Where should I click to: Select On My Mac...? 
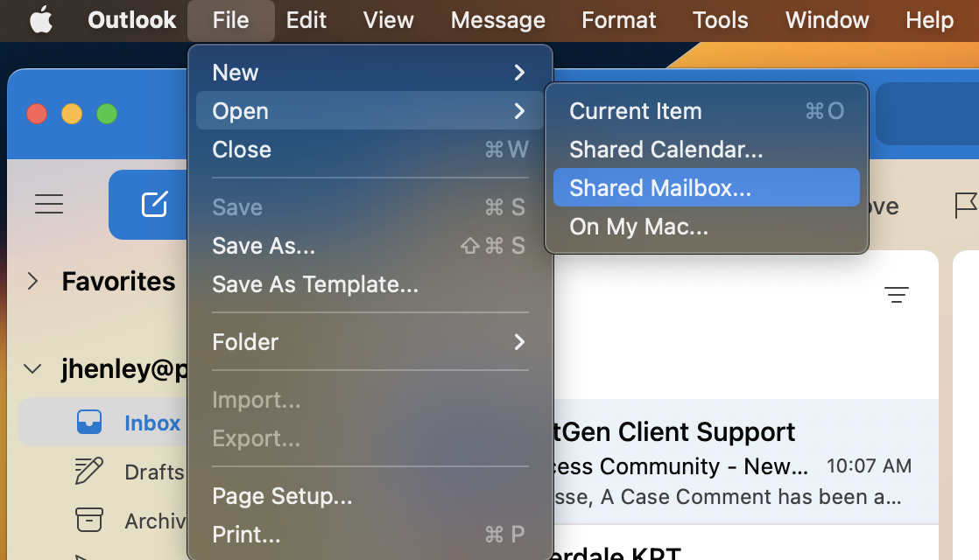point(706,227)
